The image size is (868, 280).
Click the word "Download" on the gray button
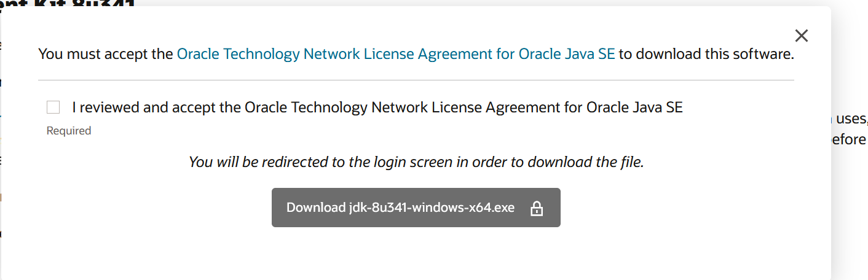coord(316,208)
